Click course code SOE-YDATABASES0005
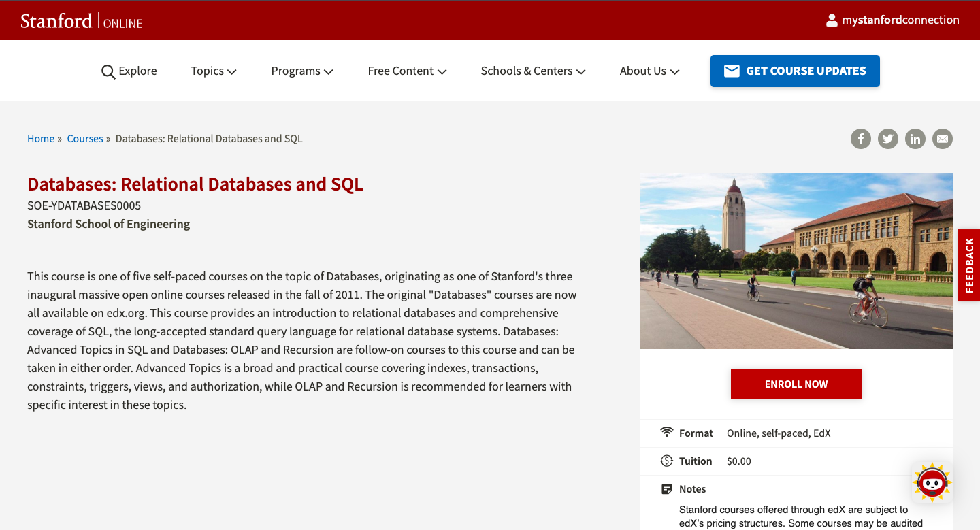 click(x=84, y=205)
